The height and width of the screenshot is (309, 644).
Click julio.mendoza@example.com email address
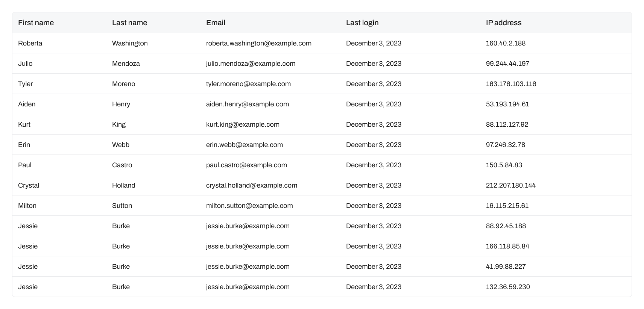point(251,64)
